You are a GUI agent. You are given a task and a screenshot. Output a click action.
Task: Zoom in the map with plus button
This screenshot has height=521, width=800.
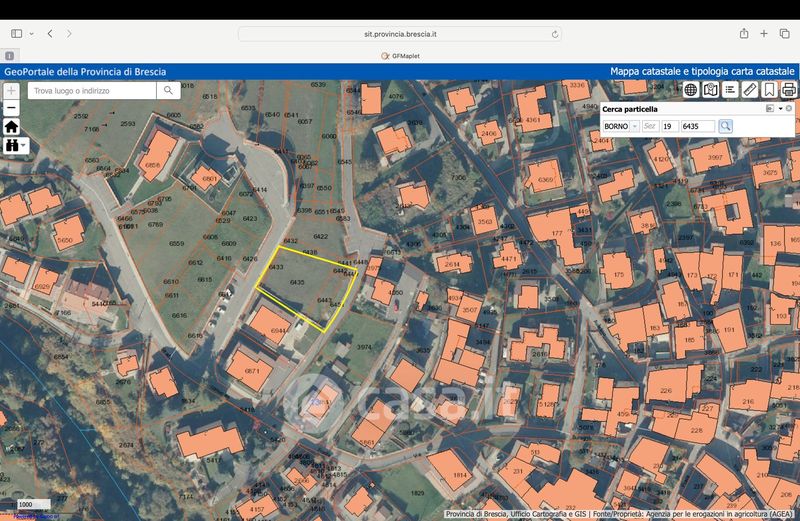(x=11, y=90)
